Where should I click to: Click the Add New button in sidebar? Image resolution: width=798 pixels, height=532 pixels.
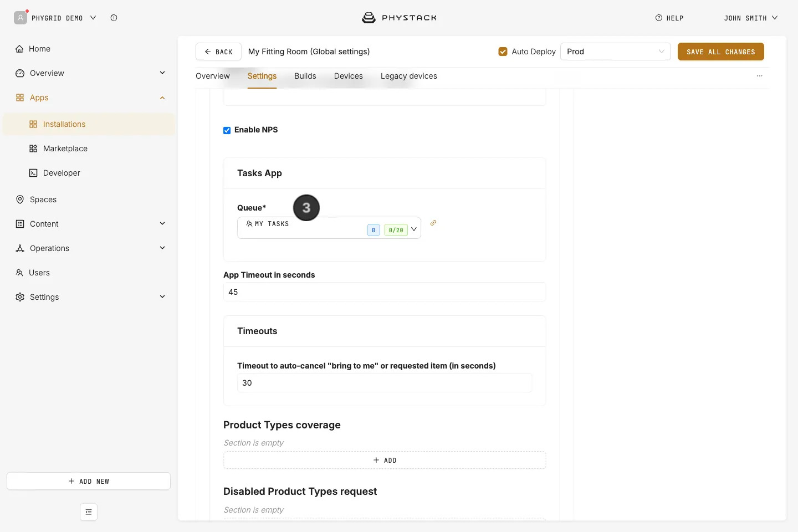pos(89,481)
